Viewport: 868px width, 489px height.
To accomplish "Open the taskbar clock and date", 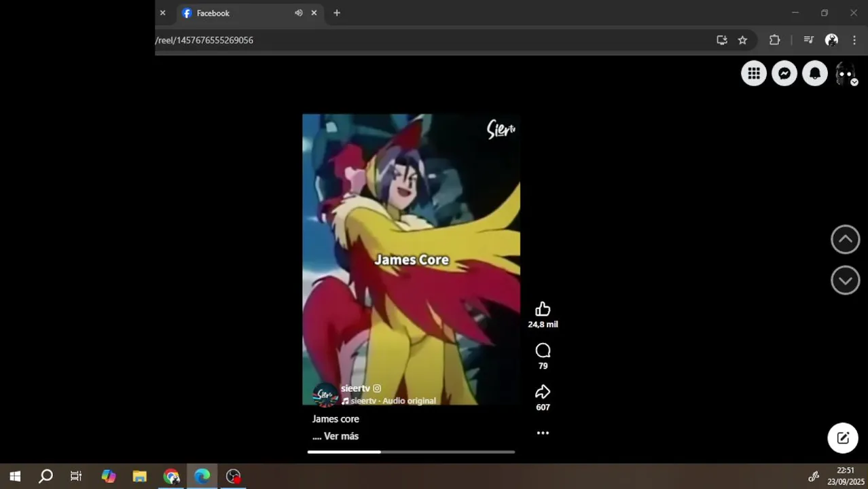I will tap(846, 476).
